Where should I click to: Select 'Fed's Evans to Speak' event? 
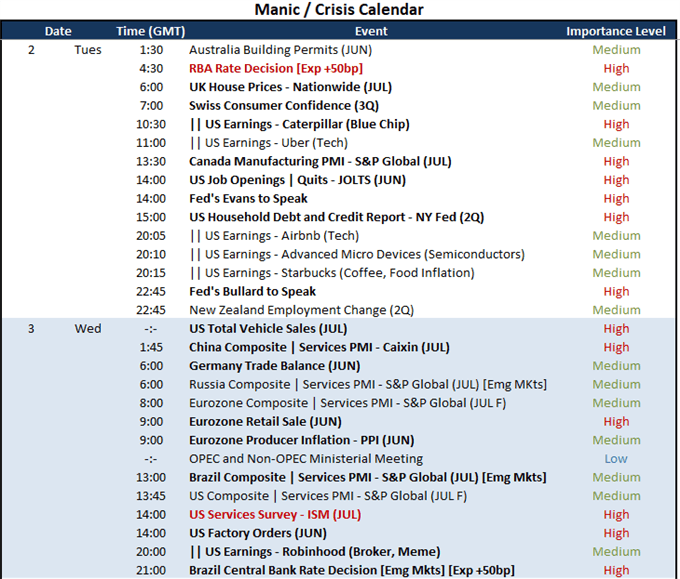[x=248, y=199]
